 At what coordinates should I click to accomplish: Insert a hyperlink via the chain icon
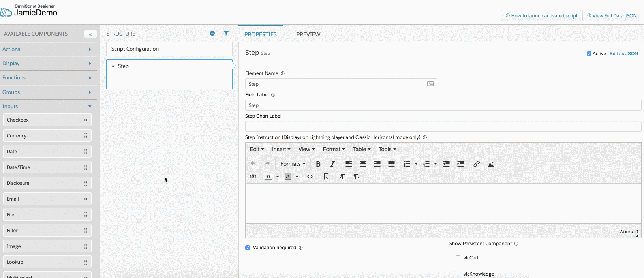click(477, 164)
